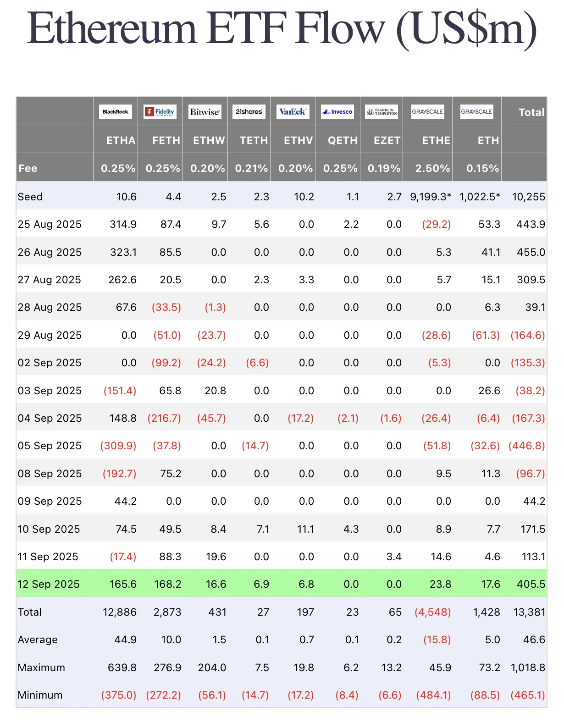564x728 pixels.
Task: Click the Fidelity logo
Action: (x=160, y=112)
